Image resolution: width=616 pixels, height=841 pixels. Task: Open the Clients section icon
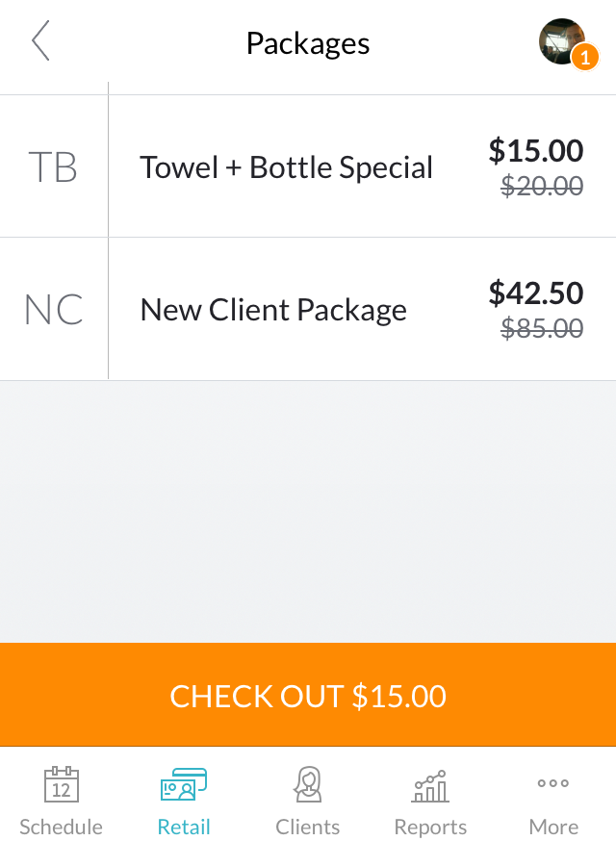[x=307, y=784]
